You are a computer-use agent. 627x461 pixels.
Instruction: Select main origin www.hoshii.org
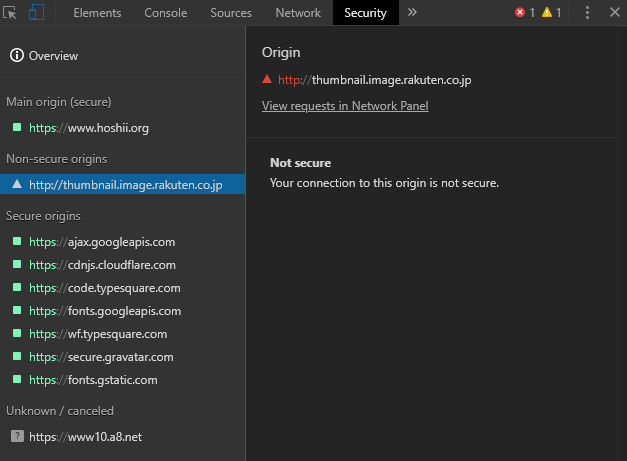[x=90, y=128]
